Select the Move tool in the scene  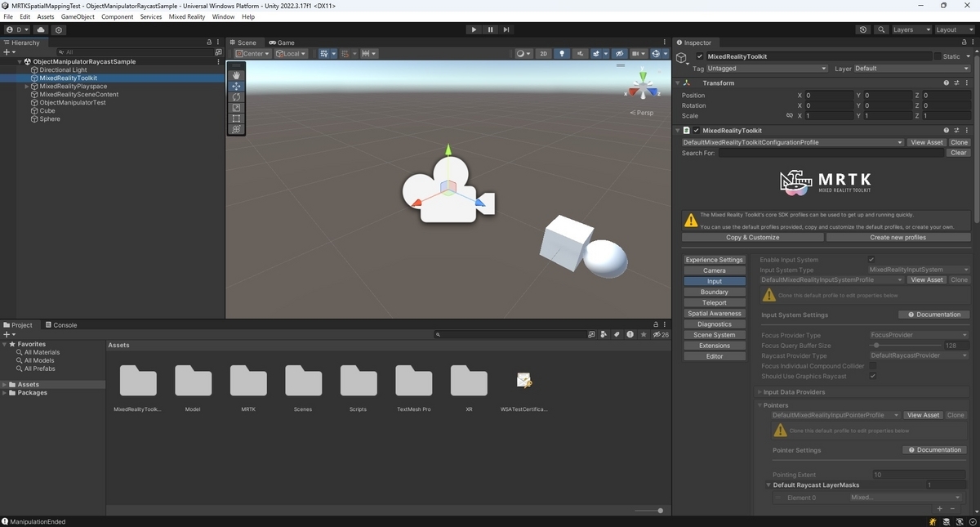pyautogui.click(x=236, y=86)
